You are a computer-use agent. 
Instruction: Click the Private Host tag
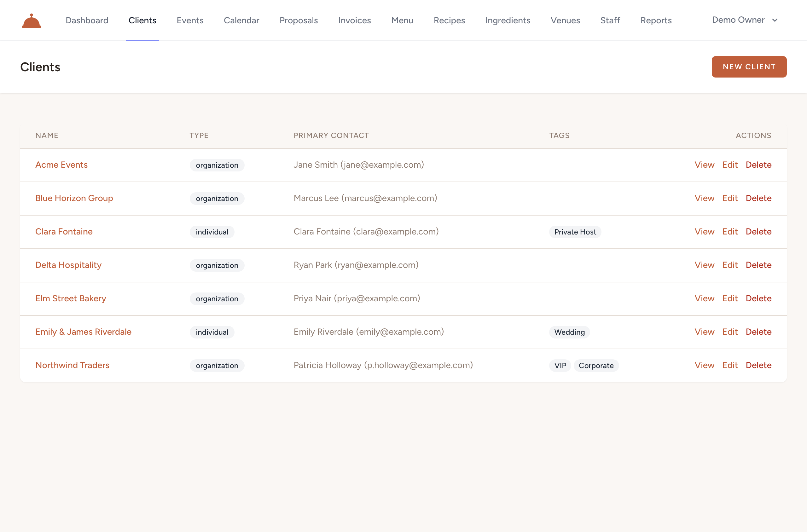[575, 232]
